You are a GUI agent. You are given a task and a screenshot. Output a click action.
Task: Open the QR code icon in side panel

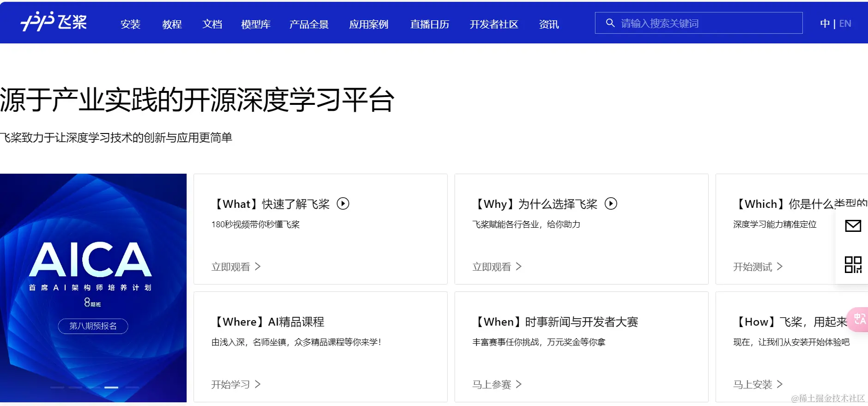pos(853,265)
